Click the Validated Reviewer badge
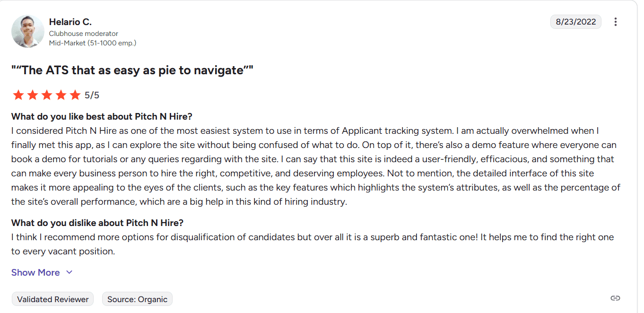 pyautogui.click(x=52, y=299)
